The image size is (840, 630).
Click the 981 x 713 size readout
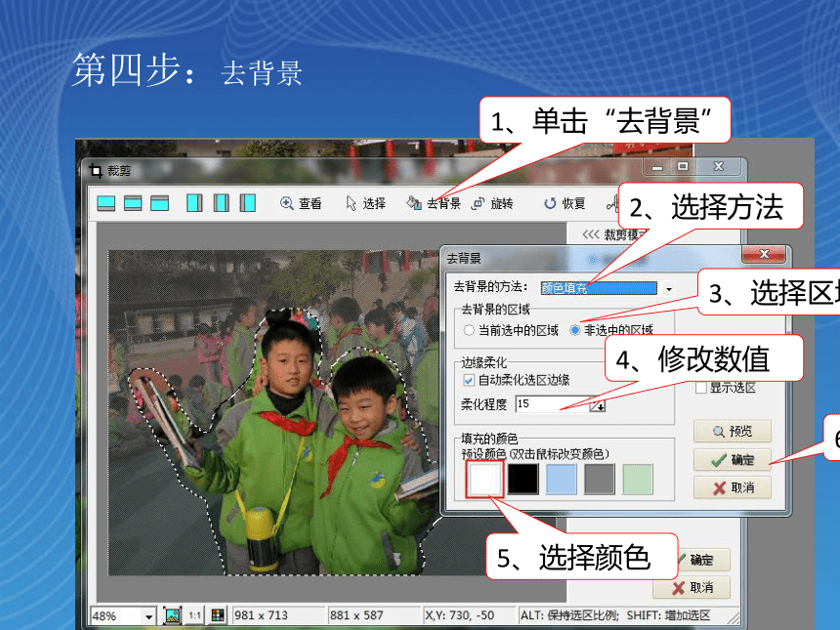[261, 615]
